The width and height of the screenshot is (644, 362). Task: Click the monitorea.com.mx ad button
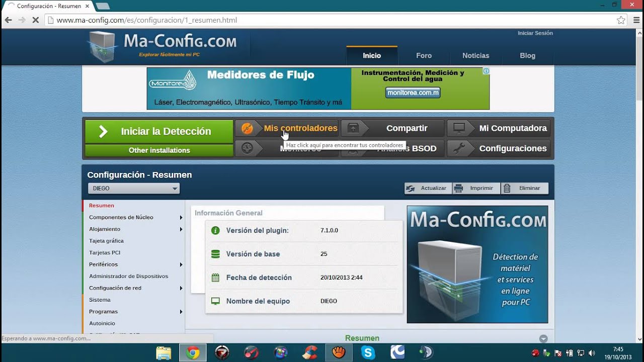(x=413, y=93)
